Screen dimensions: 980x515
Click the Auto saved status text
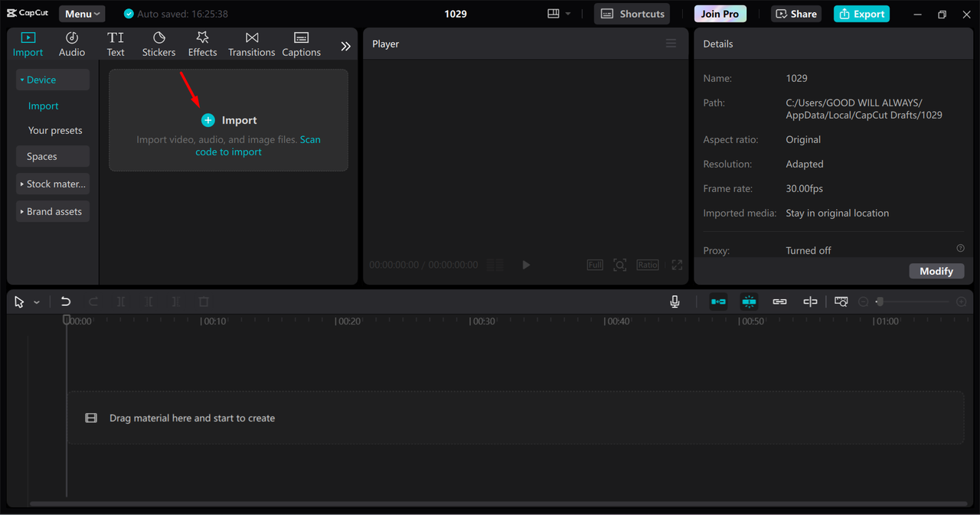point(182,14)
